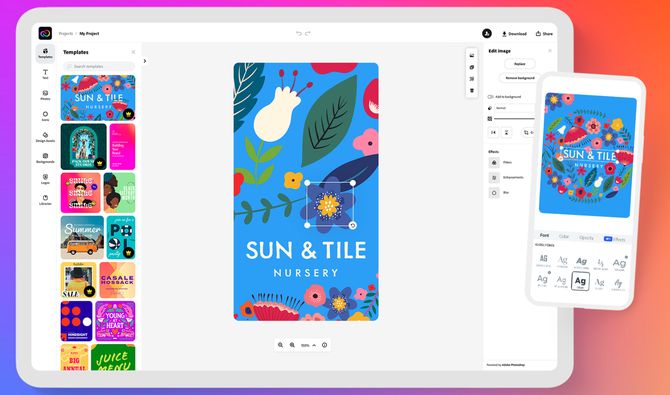Open the Design Assets sidebar icon

point(45,137)
